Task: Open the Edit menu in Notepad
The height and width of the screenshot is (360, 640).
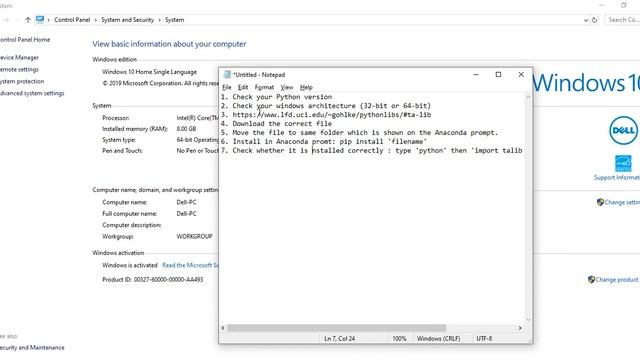Action: point(243,87)
